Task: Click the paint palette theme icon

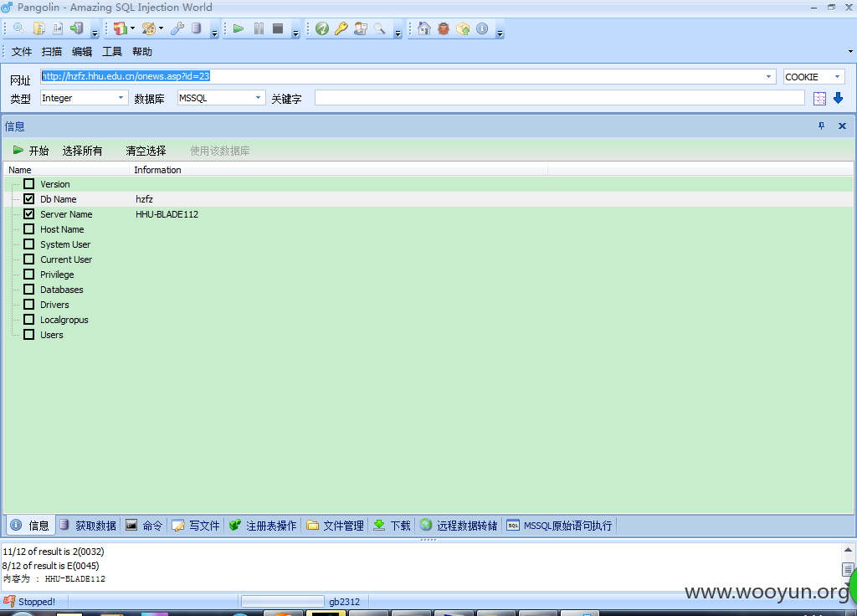Action: (149, 28)
